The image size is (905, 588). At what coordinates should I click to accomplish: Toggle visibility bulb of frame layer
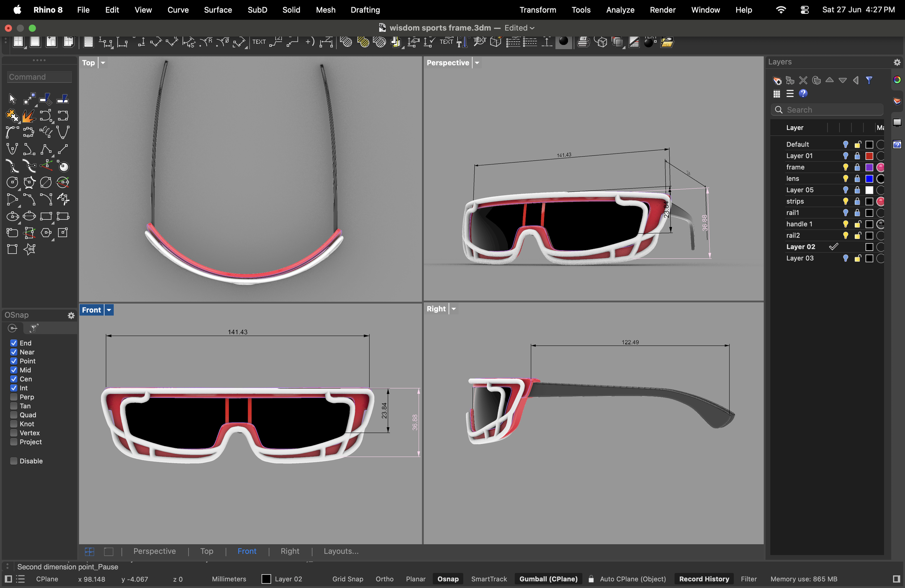click(846, 167)
